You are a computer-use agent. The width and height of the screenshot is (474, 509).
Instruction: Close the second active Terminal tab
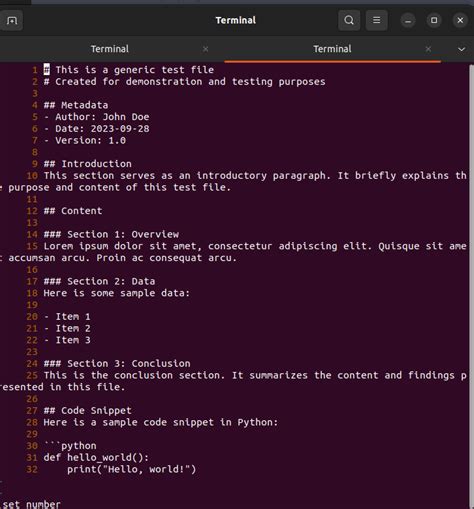pyautogui.click(x=429, y=49)
